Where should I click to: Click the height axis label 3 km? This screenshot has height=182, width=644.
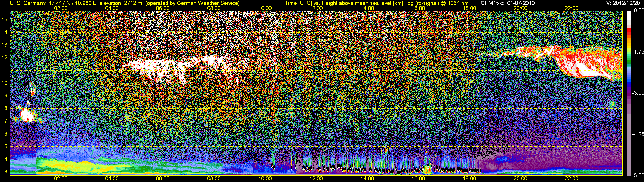tap(6, 172)
